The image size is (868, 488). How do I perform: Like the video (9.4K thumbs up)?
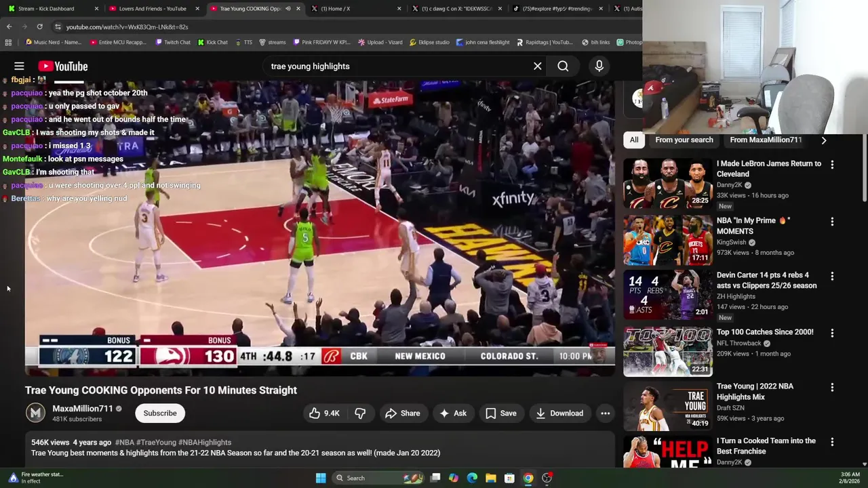[324, 413]
